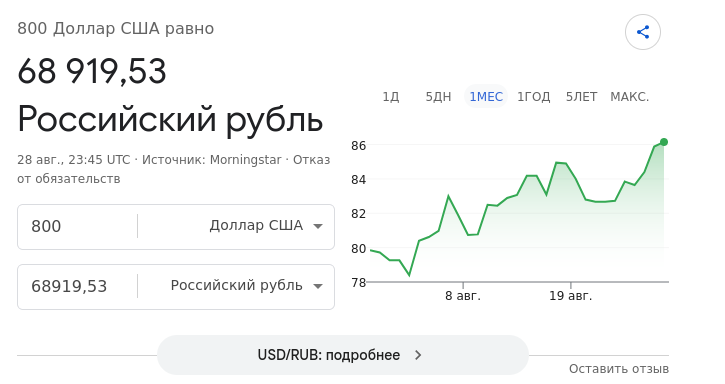Click the Оставить отзыв feedback link

[x=619, y=369]
